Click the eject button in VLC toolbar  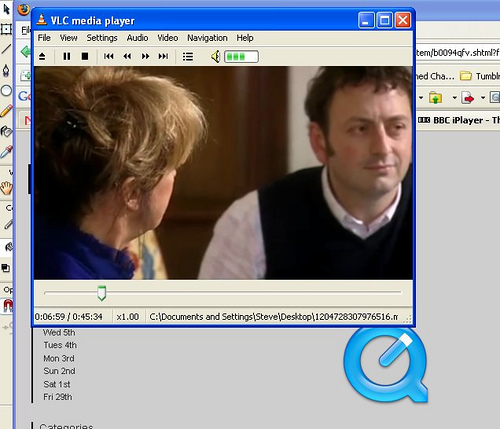pos(42,56)
